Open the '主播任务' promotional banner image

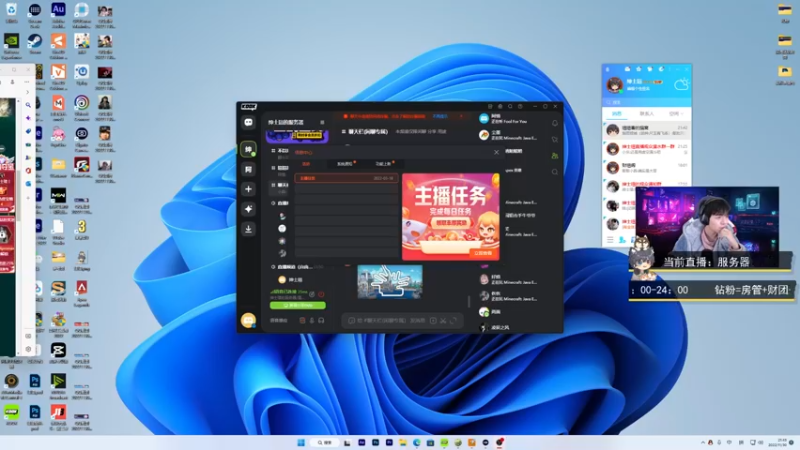(x=451, y=217)
